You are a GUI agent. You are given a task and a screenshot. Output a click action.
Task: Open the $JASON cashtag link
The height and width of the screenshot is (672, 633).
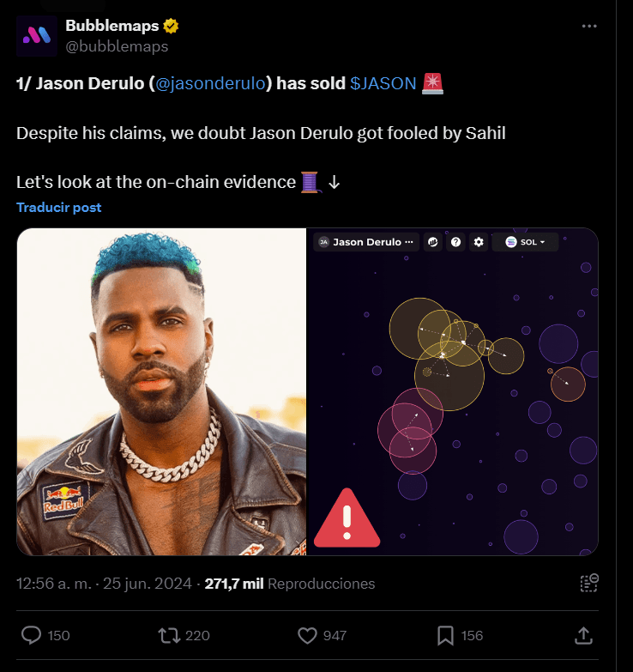[383, 83]
